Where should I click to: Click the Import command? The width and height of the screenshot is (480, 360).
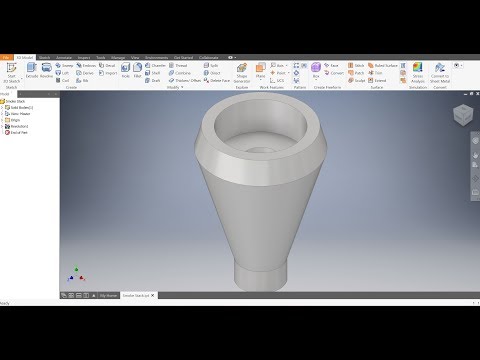[108, 73]
